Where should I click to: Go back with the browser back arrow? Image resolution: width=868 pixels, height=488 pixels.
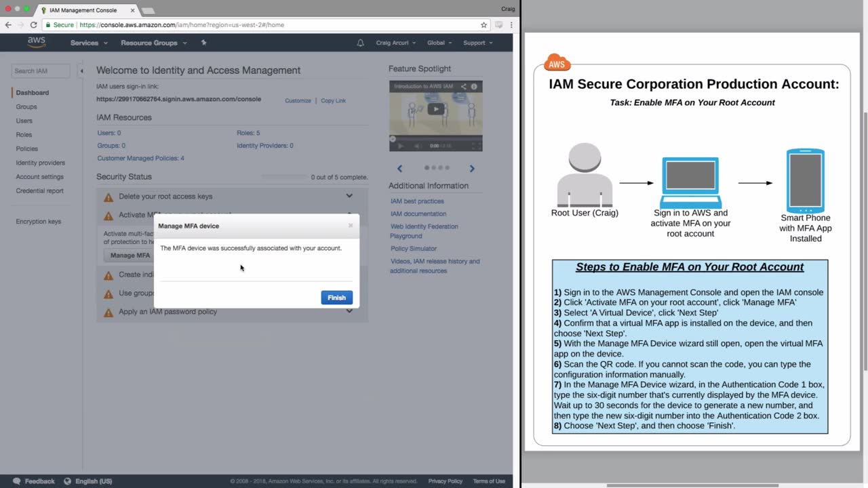pyautogui.click(x=8, y=25)
